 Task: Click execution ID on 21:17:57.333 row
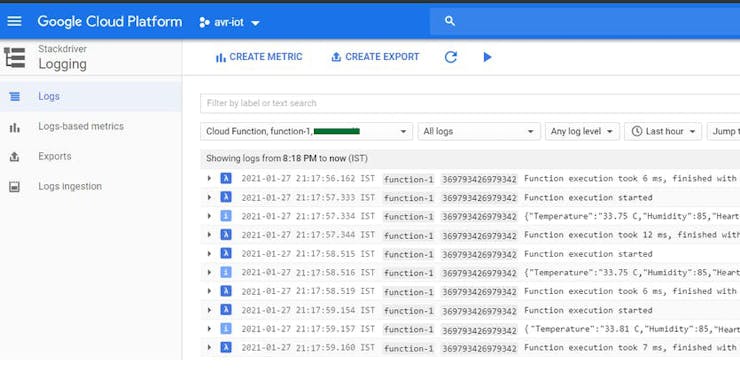479,198
